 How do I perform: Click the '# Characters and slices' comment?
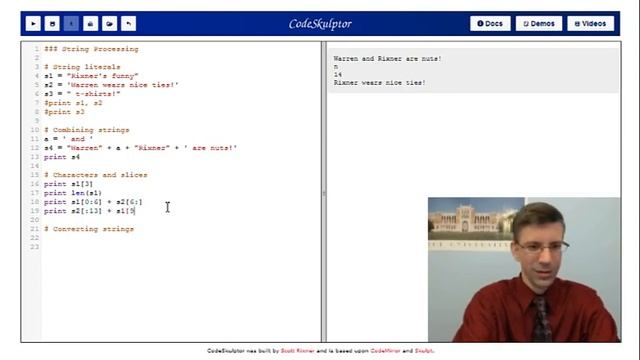96,175
